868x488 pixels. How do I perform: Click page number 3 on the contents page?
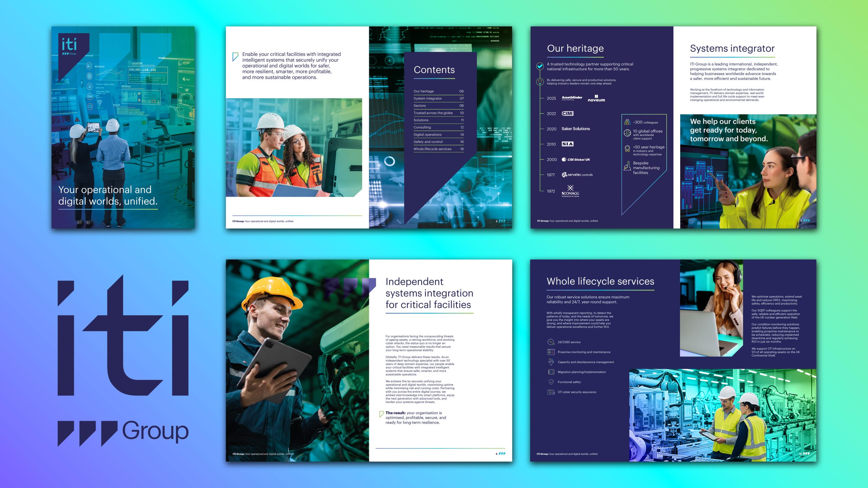click(x=497, y=221)
